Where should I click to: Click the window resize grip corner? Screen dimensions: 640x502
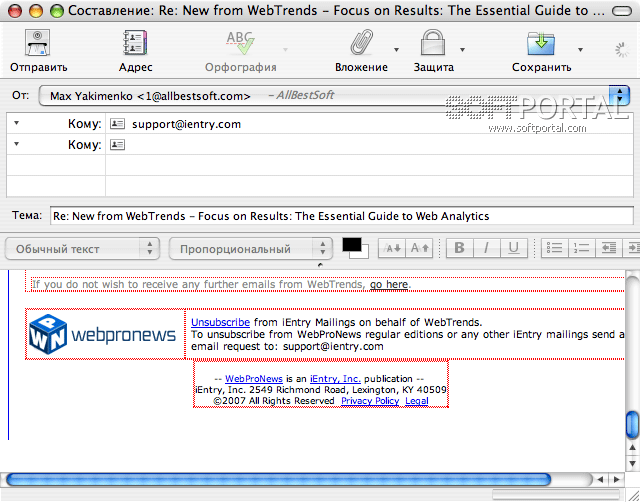coord(633,495)
